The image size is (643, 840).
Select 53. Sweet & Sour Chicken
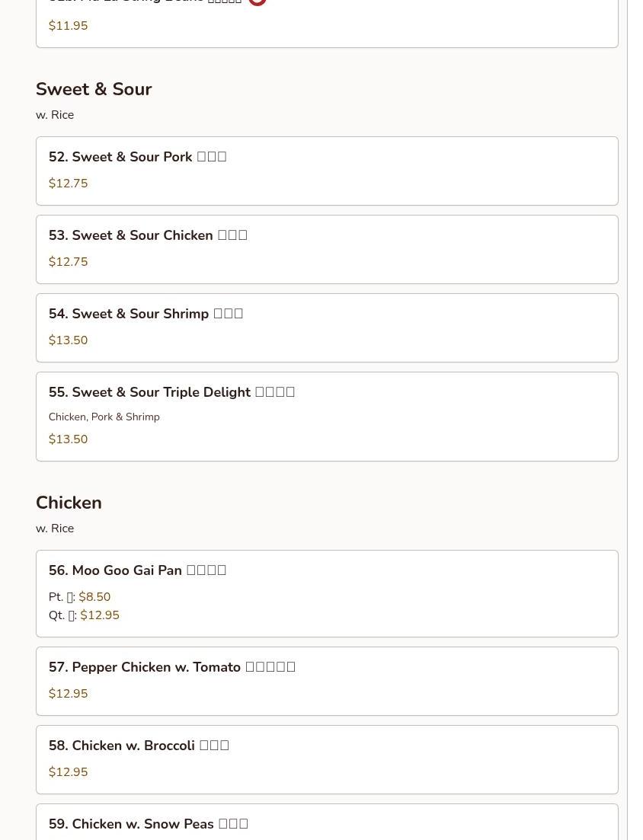(x=148, y=235)
